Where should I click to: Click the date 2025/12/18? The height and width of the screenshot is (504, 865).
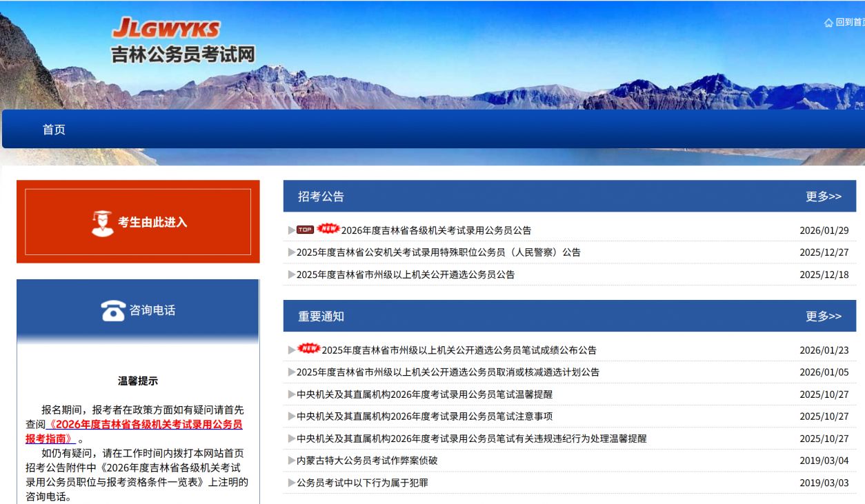coord(824,274)
